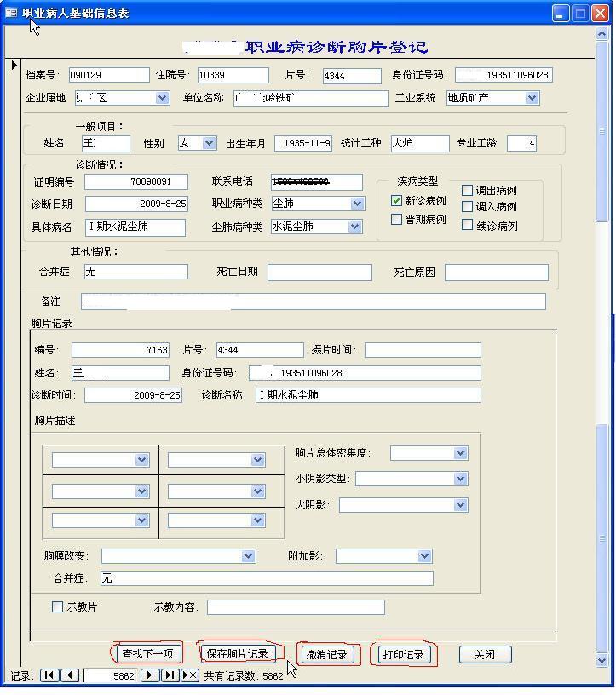Open the 职业病种类 dropdown
616x695 pixels.
point(357,204)
